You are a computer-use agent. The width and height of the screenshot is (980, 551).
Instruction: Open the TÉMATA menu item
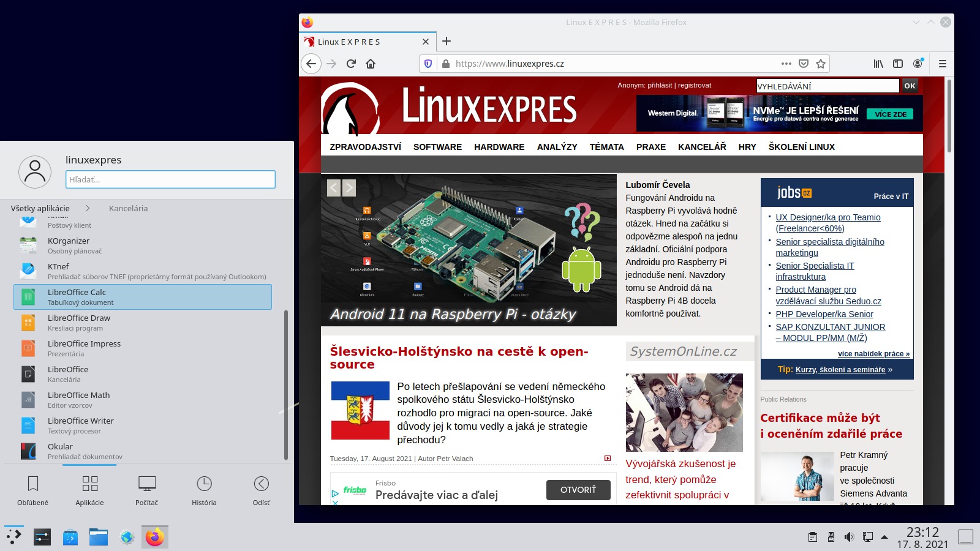(607, 147)
